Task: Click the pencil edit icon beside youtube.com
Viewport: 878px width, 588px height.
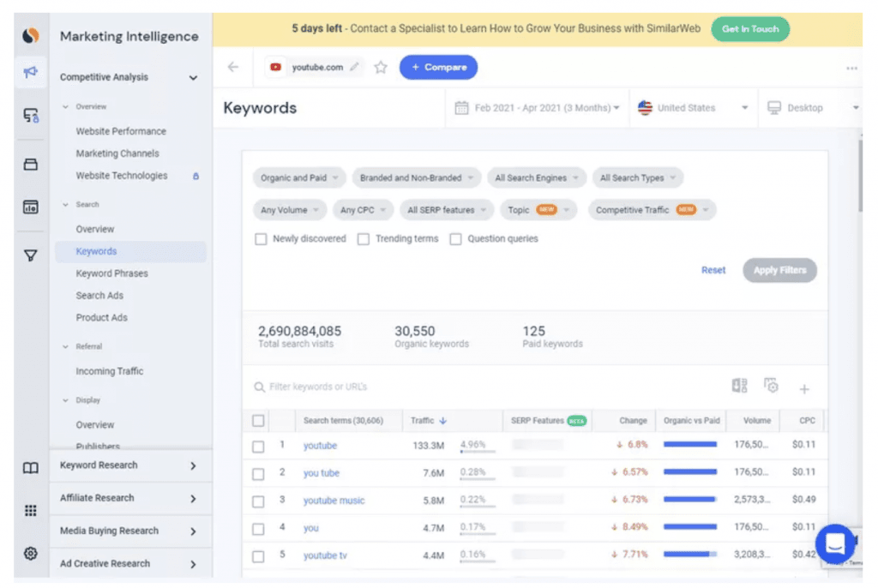Action: click(x=354, y=67)
